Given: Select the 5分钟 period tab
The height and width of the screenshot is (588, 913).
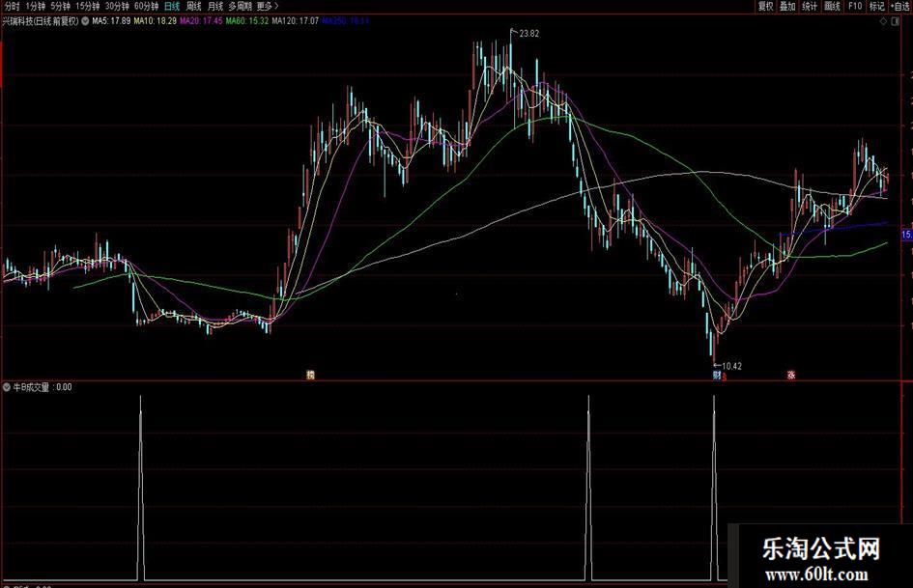Looking at the screenshot, I should coord(60,7).
